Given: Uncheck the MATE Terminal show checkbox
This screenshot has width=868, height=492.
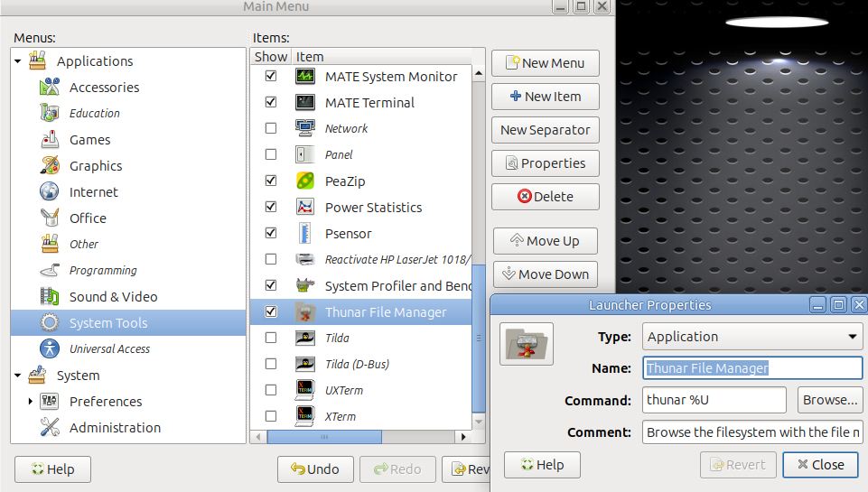Looking at the screenshot, I should click(x=271, y=102).
